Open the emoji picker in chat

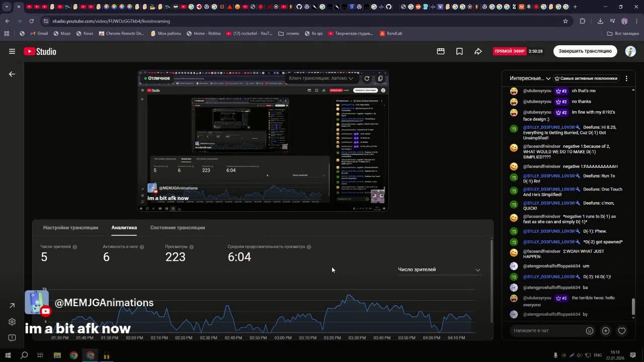point(590,331)
